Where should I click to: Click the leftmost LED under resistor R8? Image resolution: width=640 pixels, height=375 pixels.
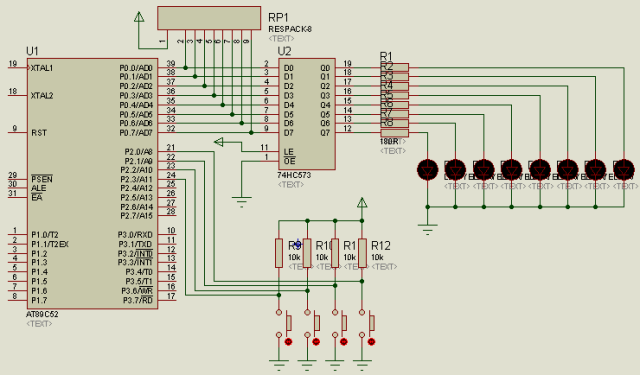pos(427,170)
